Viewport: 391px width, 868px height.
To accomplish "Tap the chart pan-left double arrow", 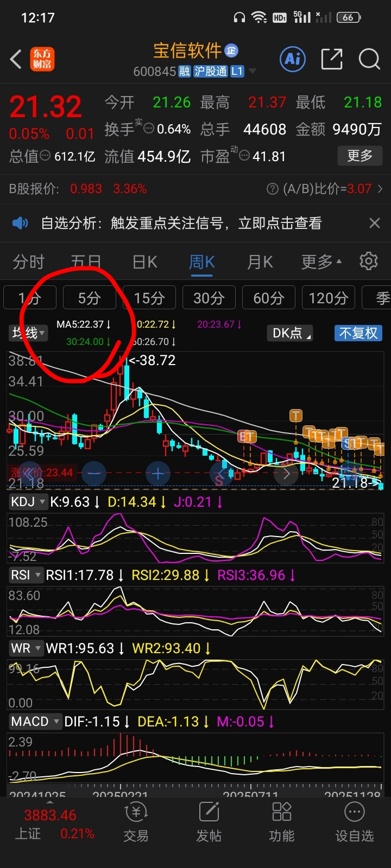I will (x=29, y=474).
